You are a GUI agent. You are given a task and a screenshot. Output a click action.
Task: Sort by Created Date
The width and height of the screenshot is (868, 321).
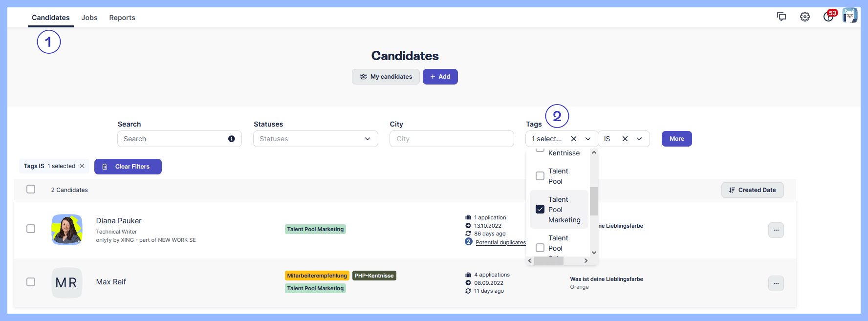(x=752, y=190)
